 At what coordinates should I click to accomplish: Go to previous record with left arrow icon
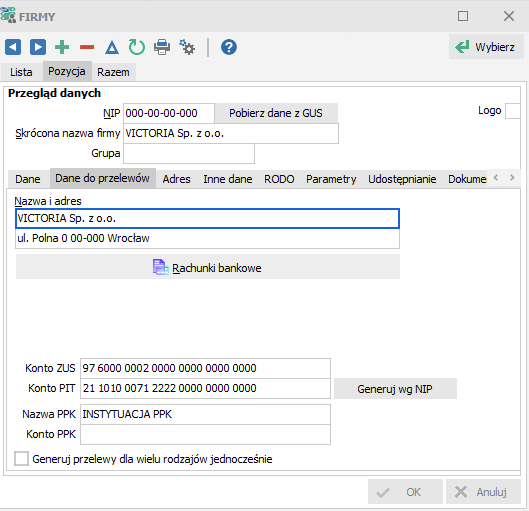coord(13,47)
